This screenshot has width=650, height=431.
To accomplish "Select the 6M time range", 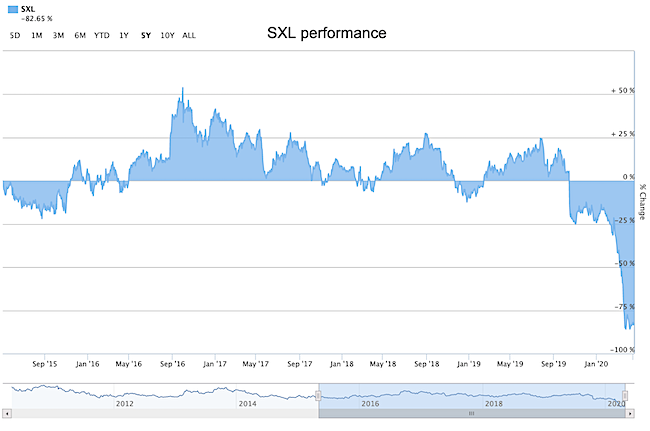I will pyautogui.click(x=80, y=36).
